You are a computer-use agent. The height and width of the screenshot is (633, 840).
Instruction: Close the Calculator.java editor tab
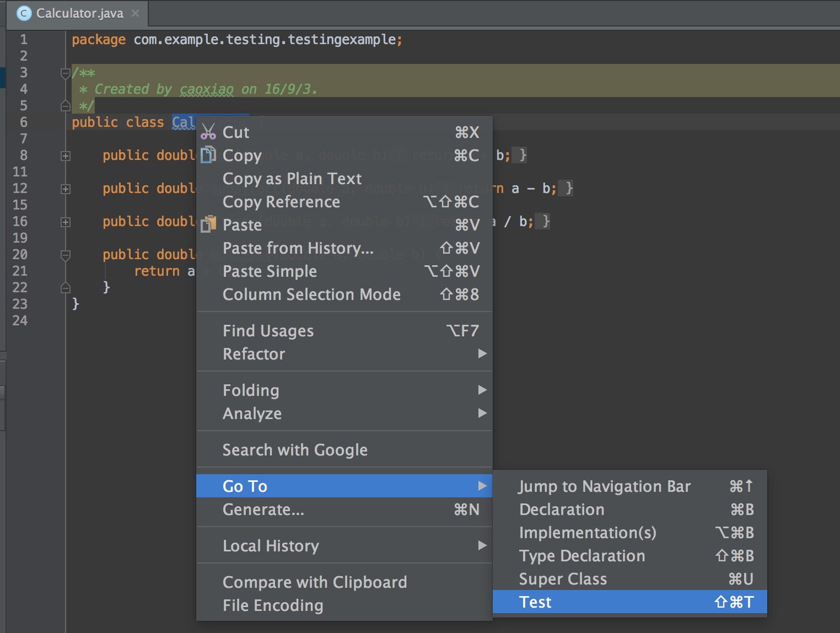[135, 13]
